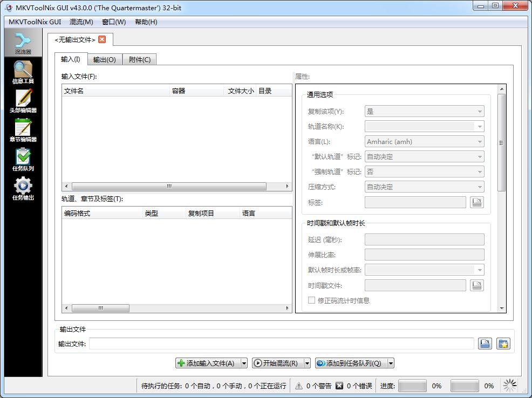Pick a tags file with the 标签 browse icon

point(477,202)
